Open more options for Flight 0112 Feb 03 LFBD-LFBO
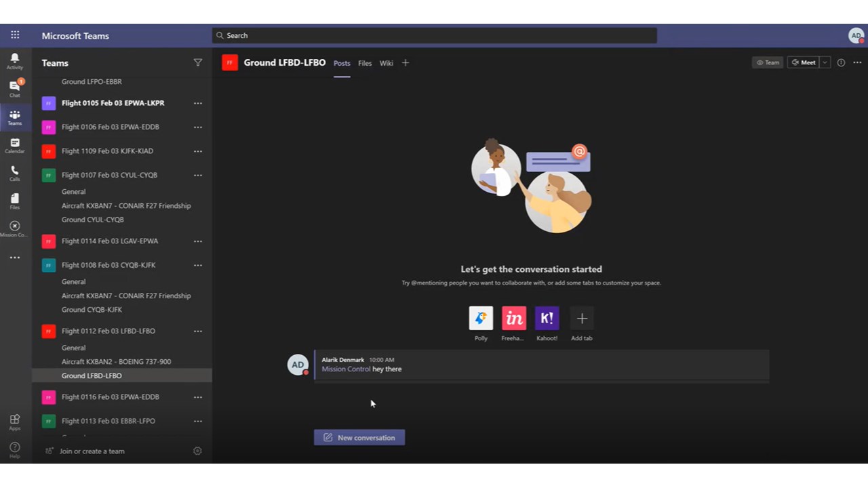The height and width of the screenshot is (488, 868). pyautogui.click(x=198, y=331)
